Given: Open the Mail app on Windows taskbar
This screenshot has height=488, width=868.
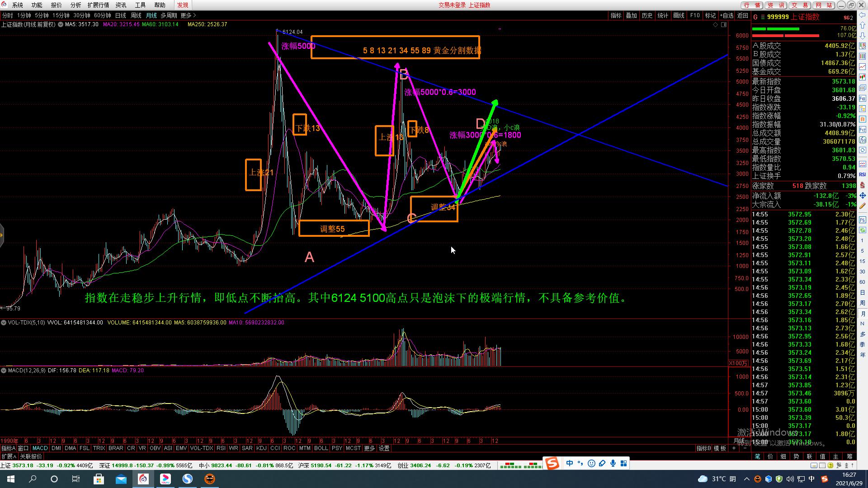Looking at the screenshot, I should [121, 479].
